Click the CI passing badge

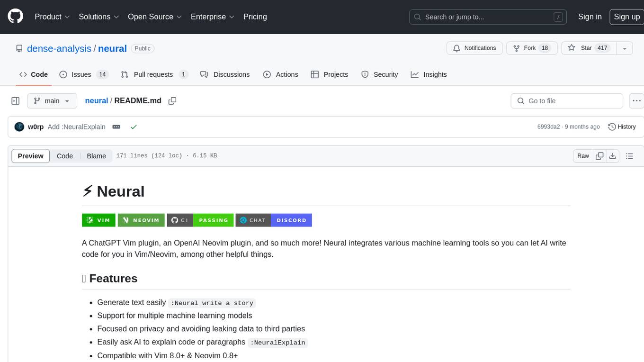200,220
